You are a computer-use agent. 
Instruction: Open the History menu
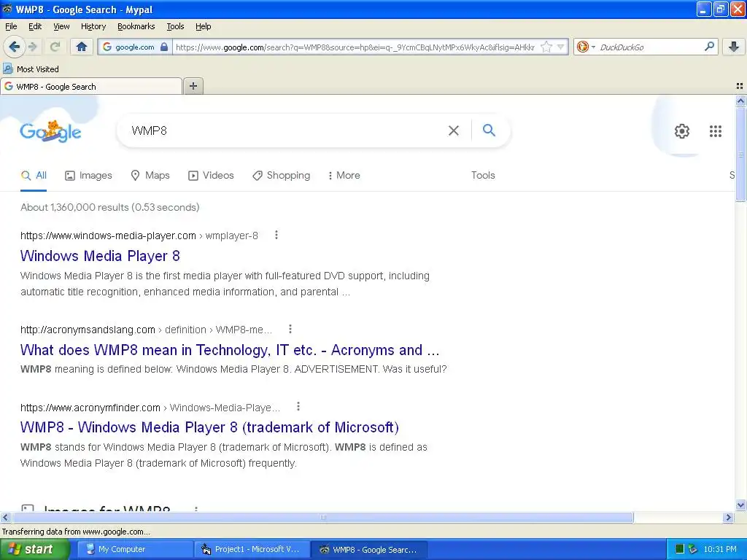[93, 26]
